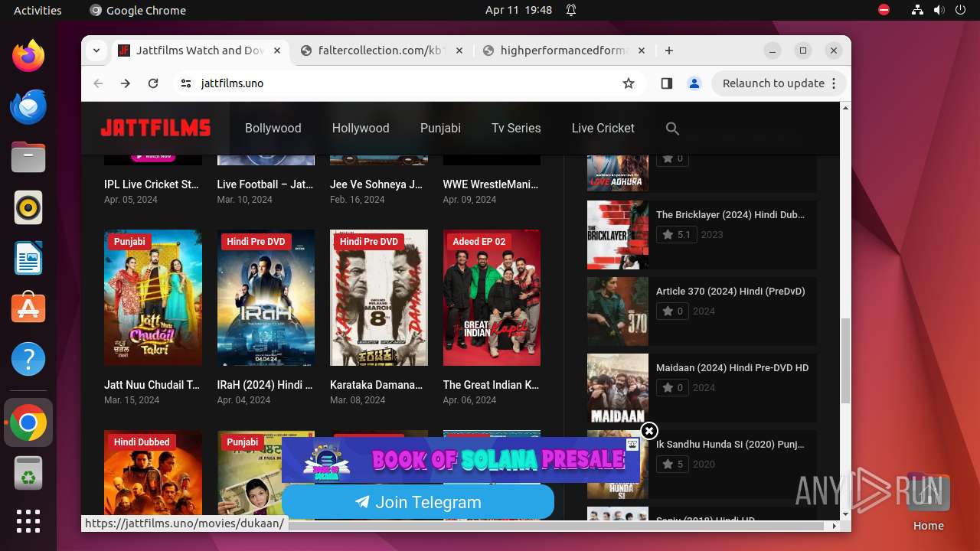This screenshot has height=551, width=980.
Task: Switch to the highperformancedformat tab
Action: 564,51
